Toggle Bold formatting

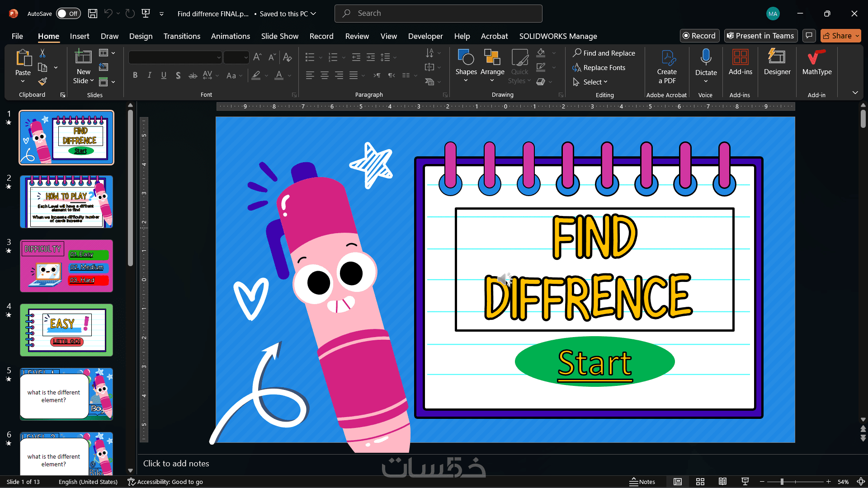(135, 75)
